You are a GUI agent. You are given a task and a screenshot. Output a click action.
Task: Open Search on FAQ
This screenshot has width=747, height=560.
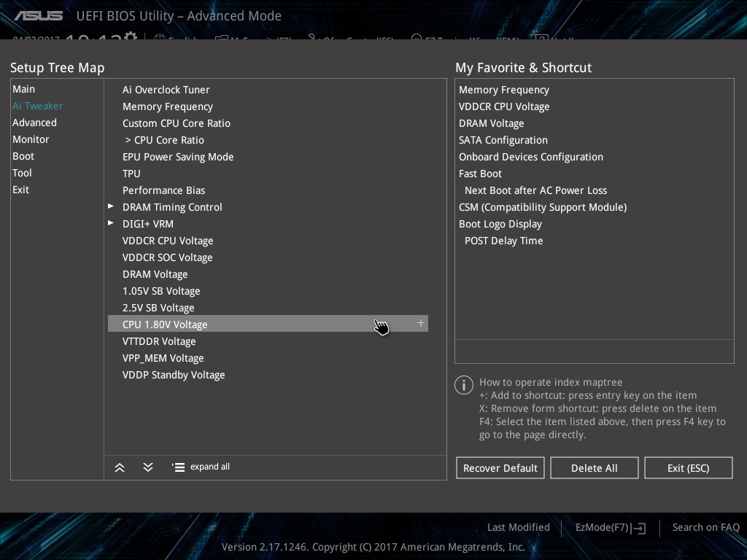coord(706,527)
